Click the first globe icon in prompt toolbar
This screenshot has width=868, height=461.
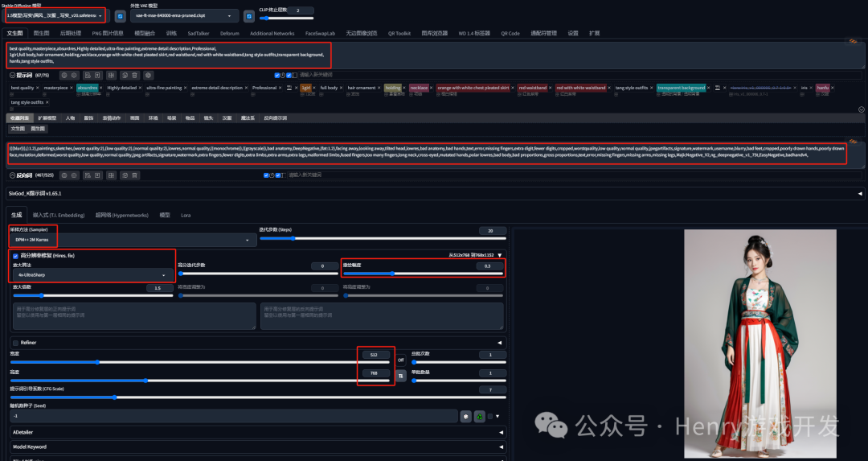[x=64, y=76]
